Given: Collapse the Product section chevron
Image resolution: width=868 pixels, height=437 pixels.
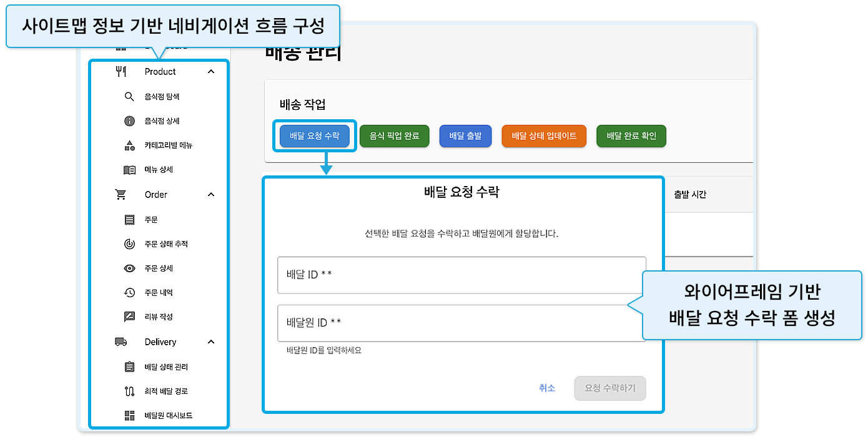Looking at the screenshot, I should click(211, 72).
